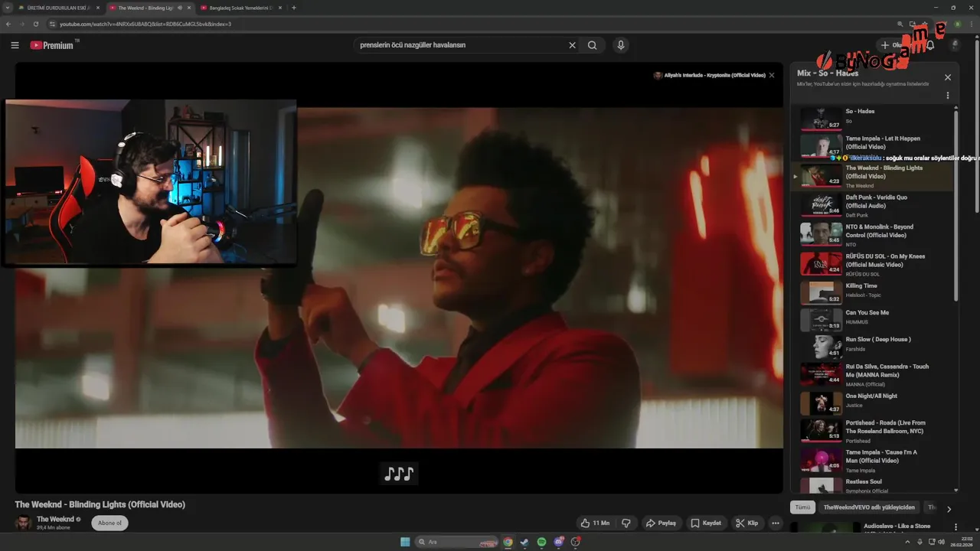The height and width of the screenshot is (551, 980).
Task: Open The Weeknd channel name link
Action: pyautogui.click(x=55, y=519)
